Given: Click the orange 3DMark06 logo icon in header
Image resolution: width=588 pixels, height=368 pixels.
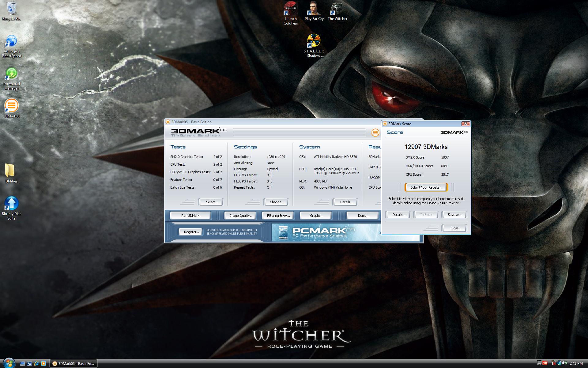Looking at the screenshot, I should point(375,132).
